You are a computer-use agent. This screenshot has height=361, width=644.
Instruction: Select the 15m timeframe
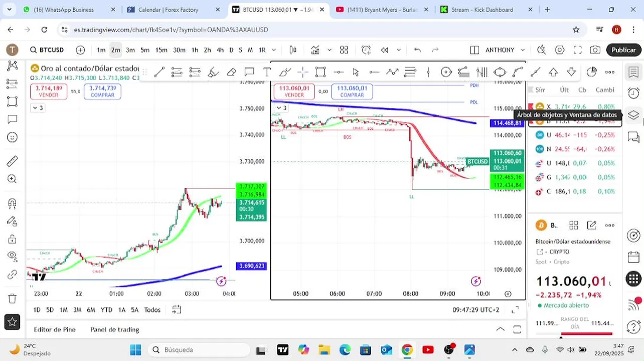[161, 50]
